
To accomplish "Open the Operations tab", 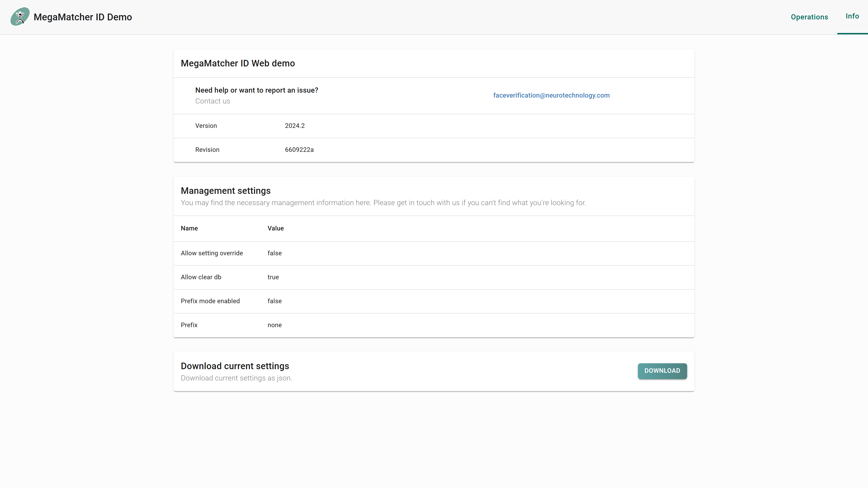I will coord(809,17).
